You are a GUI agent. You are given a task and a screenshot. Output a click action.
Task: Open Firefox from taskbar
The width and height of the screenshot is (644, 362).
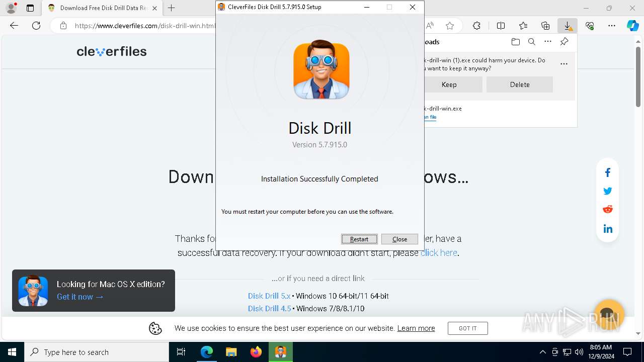click(256, 352)
